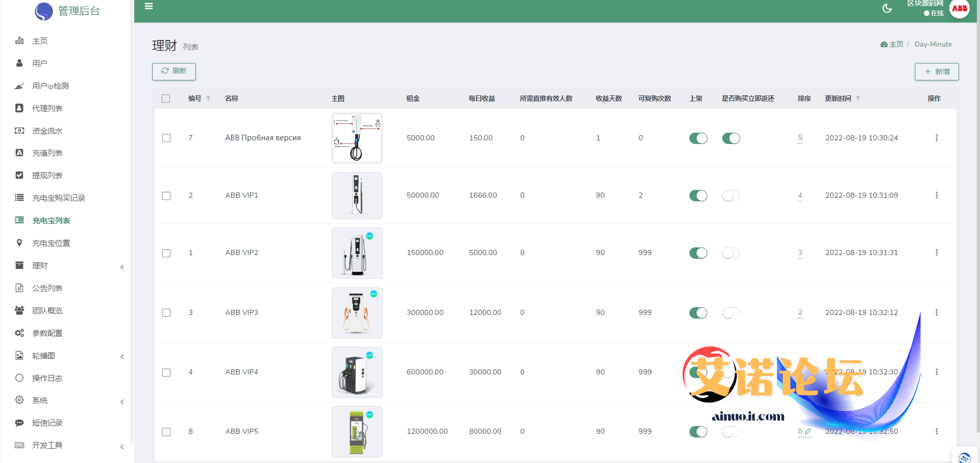Open row actions menu for ABB VIP3
This screenshot has height=463, width=980.
(936, 312)
